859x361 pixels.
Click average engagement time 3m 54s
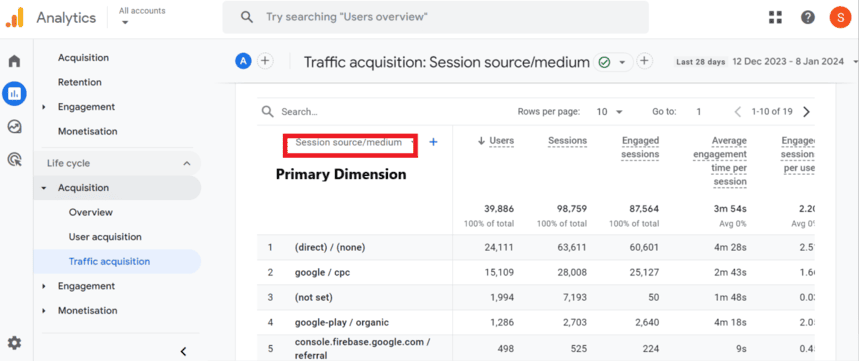pyautogui.click(x=730, y=209)
